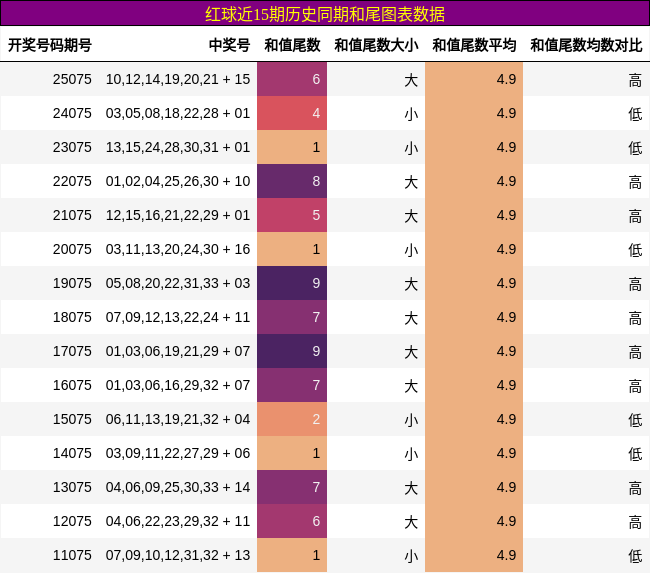Click winning numbers 06,11,13,19,21,32 + 04
The height and width of the screenshot is (573, 650).
178,419
